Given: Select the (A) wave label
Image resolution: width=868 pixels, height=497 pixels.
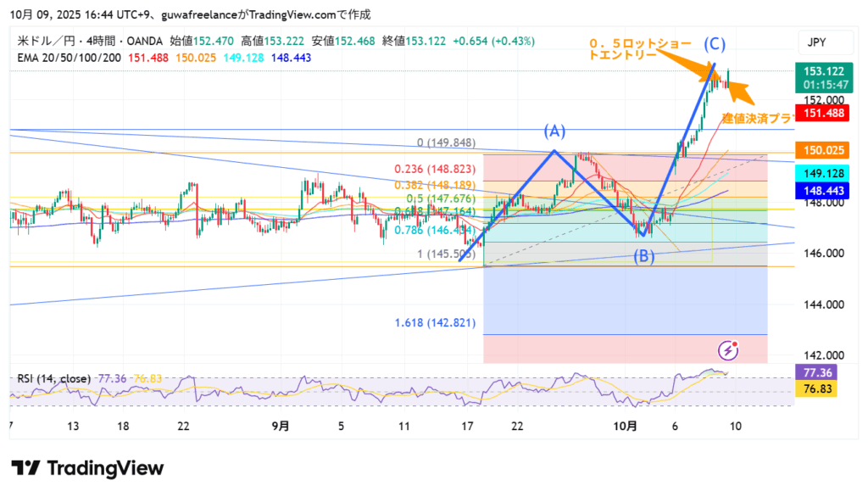Looking at the screenshot, I should coord(554,131).
